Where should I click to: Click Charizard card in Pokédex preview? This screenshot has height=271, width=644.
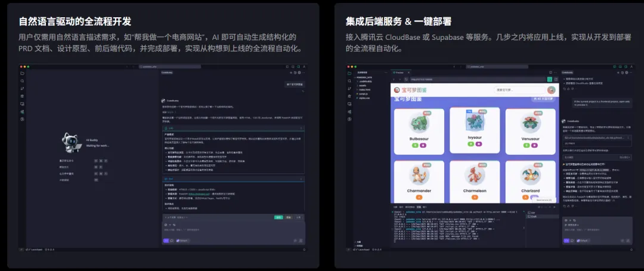(530, 182)
